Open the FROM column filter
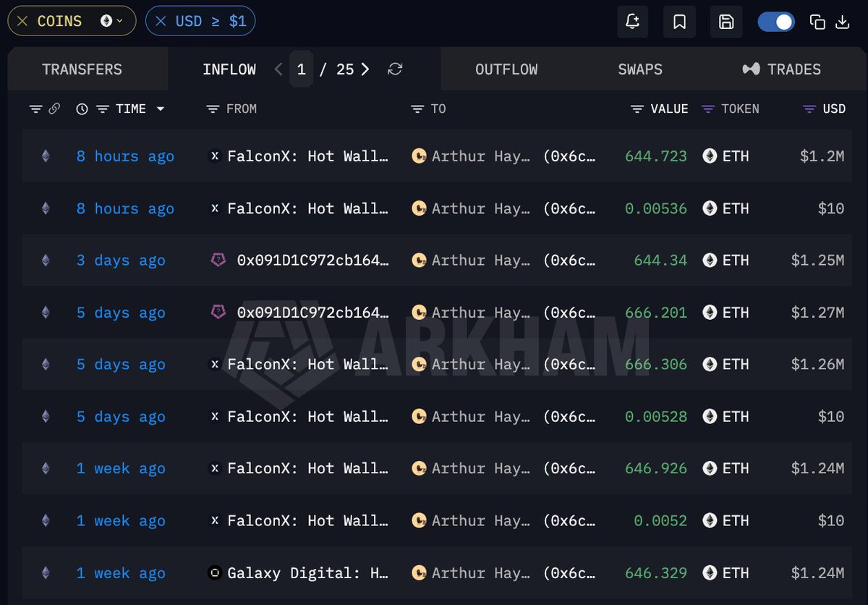Screen dimensions: 868x605 pos(213,109)
